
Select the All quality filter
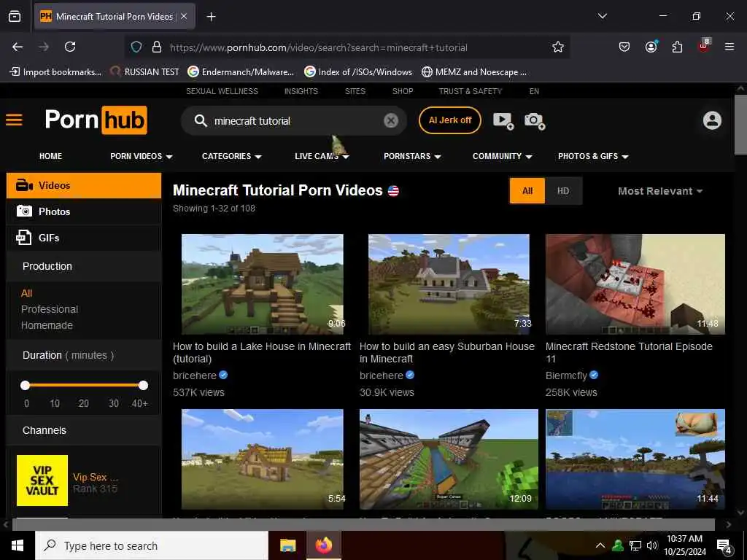tap(527, 191)
